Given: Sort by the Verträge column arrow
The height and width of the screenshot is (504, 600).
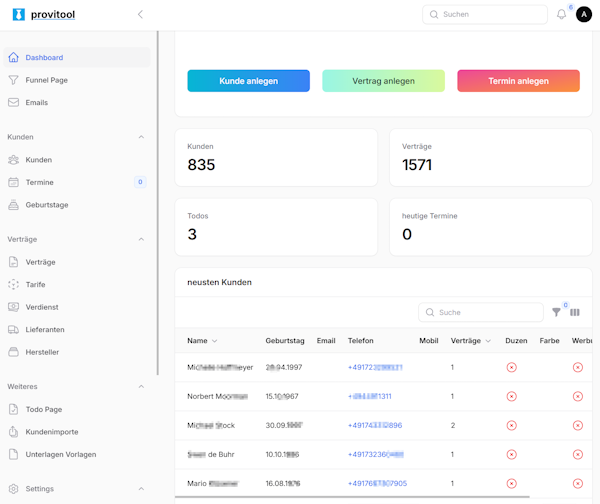Looking at the screenshot, I should [488, 341].
